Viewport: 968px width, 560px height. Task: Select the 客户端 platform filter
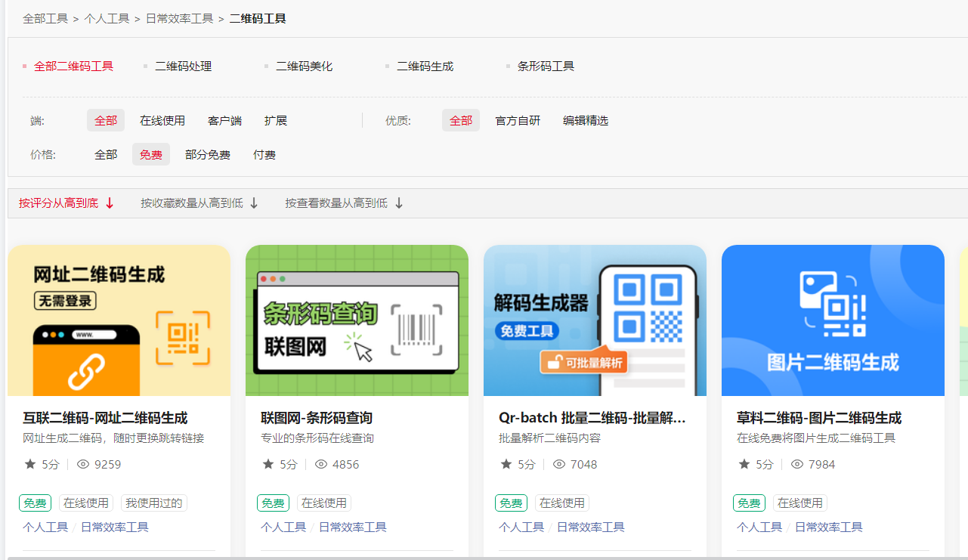point(224,119)
